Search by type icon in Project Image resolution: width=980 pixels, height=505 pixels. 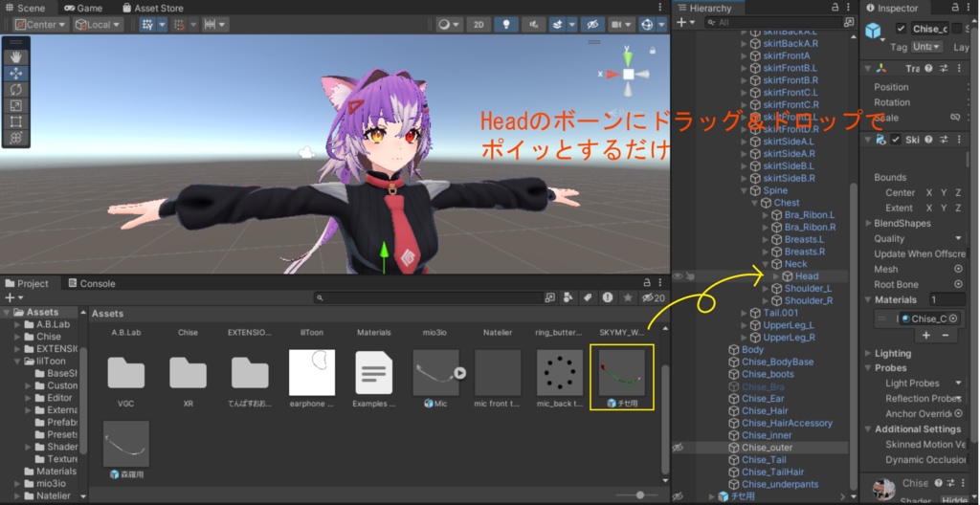click(568, 298)
